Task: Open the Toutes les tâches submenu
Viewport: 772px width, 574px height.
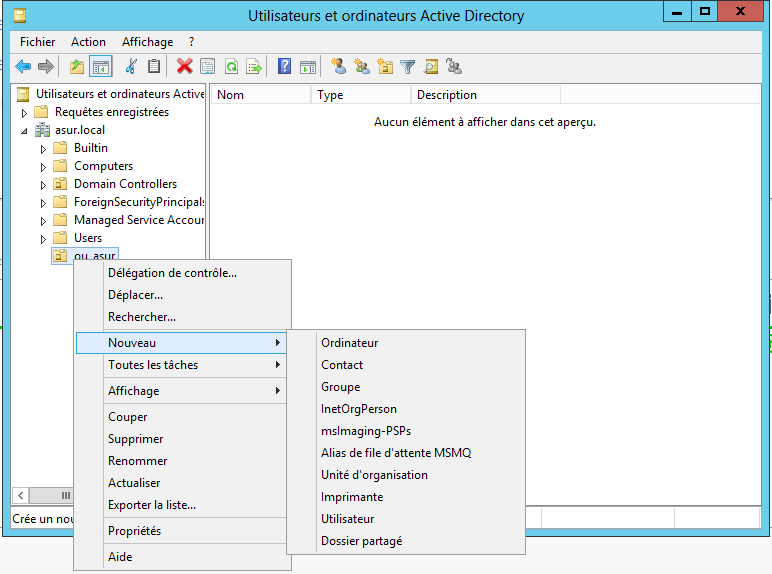Action: click(x=181, y=365)
